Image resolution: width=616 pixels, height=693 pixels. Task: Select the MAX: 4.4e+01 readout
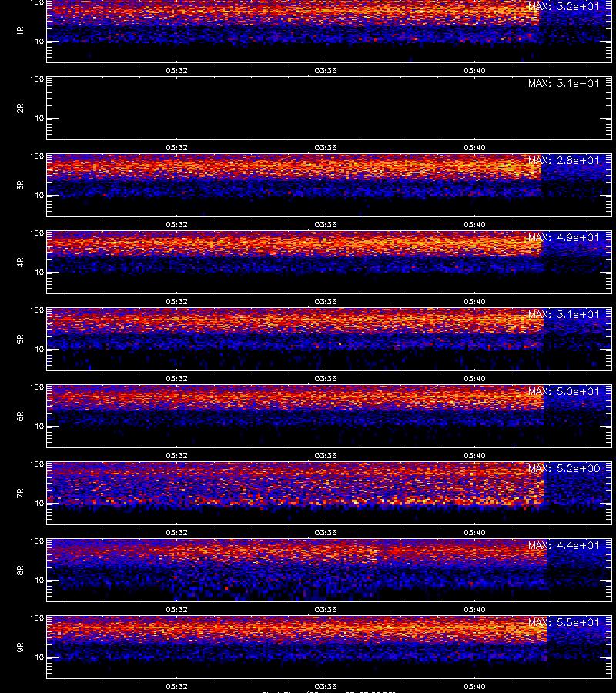(x=564, y=545)
